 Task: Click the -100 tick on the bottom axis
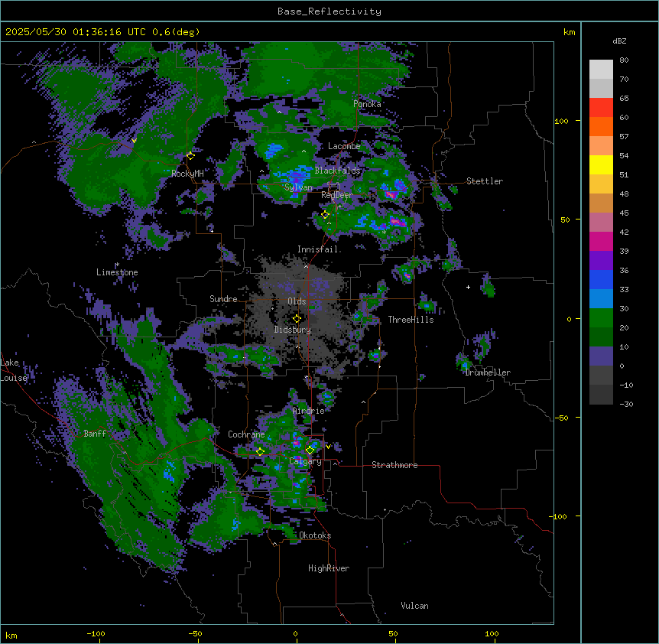click(96, 633)
